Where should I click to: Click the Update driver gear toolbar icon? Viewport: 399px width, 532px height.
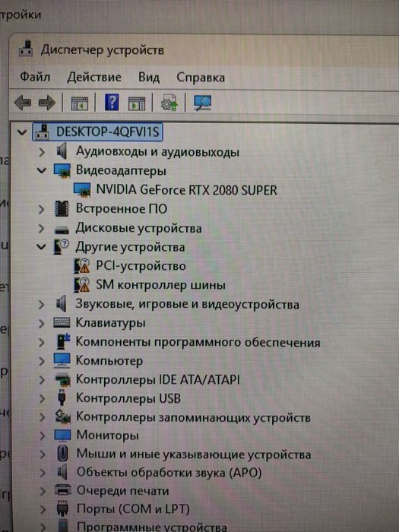(169, 103)
